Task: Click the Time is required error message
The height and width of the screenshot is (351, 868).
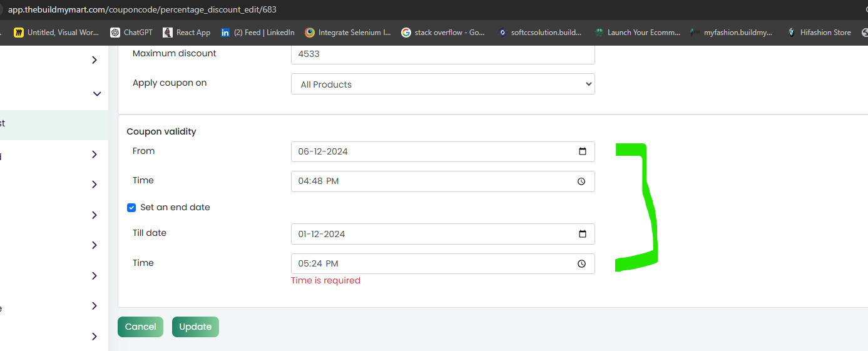Action: click(x=325, y=280)
